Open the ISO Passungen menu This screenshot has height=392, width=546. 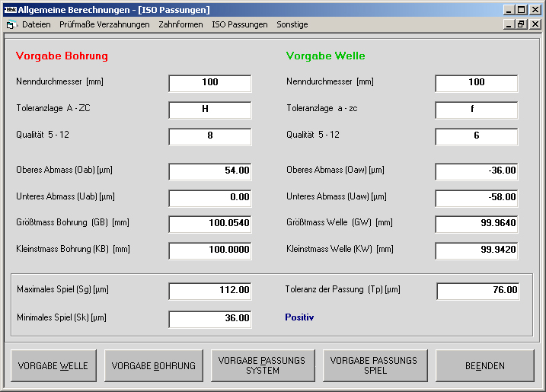point(240,24)
